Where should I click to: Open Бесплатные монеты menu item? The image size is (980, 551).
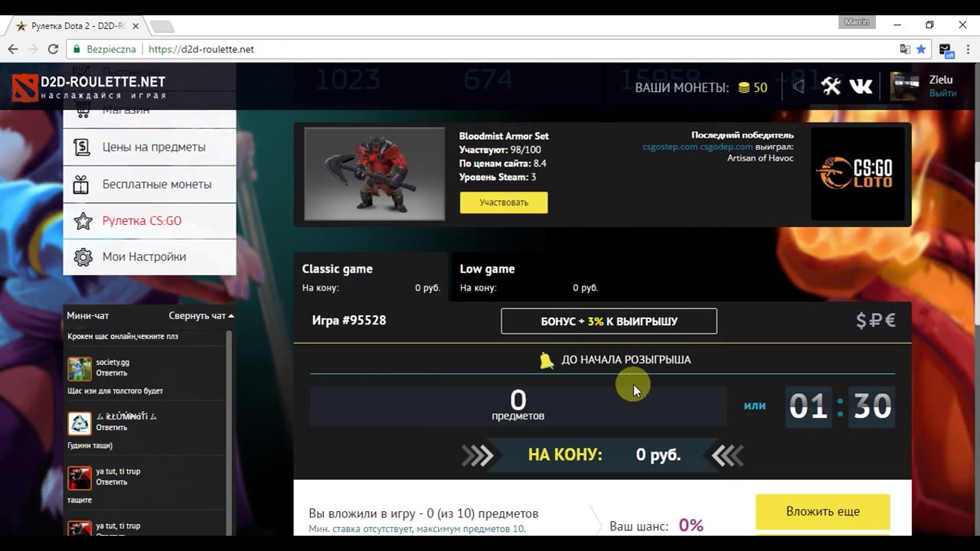(149, 184)
